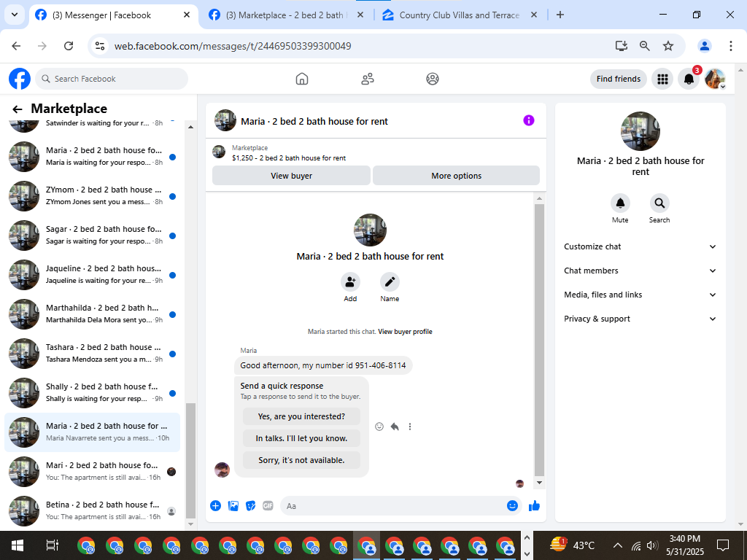Click the Find friends button
747x560 pixels.
pos(619,79)
